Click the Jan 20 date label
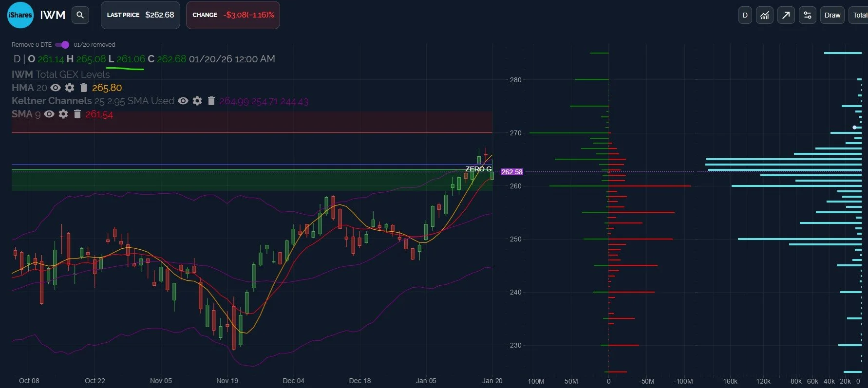Screen dimensions: 868x388 [492, 381]
